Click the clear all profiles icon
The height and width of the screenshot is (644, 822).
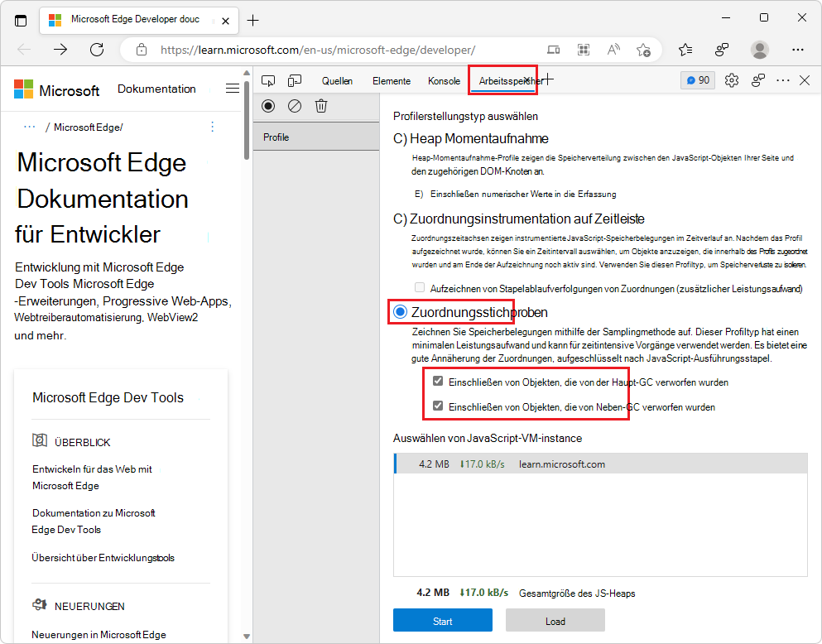coord(295,106)
